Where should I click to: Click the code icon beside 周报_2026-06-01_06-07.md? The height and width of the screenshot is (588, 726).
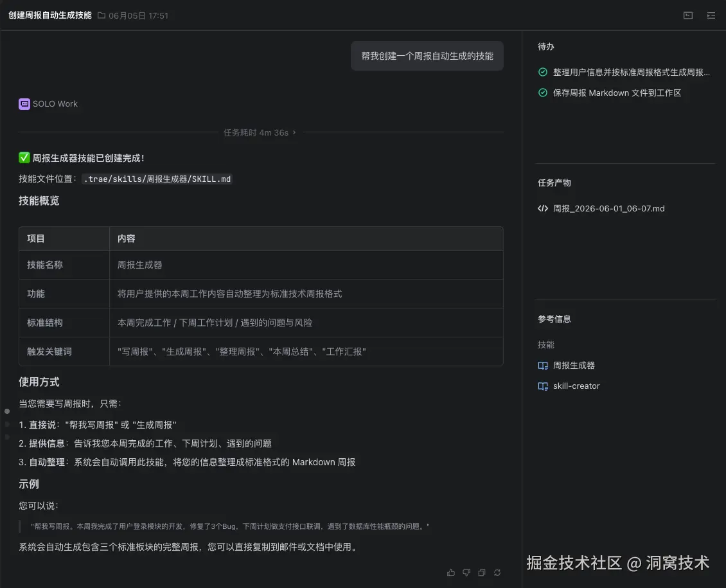[x=543, y=208]
